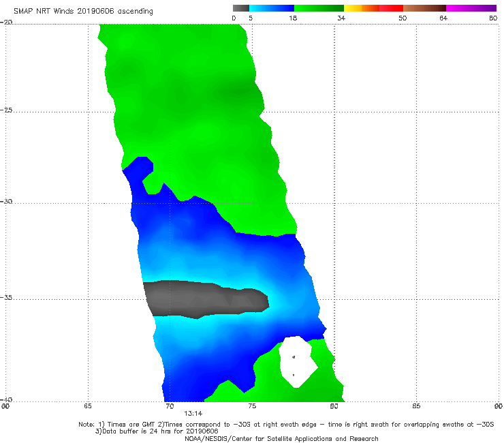Click the 'Note: 1) Times are GMT' line
Viewport: 504px width, 443px height.
pyautogui.click(x=286, y=425)
